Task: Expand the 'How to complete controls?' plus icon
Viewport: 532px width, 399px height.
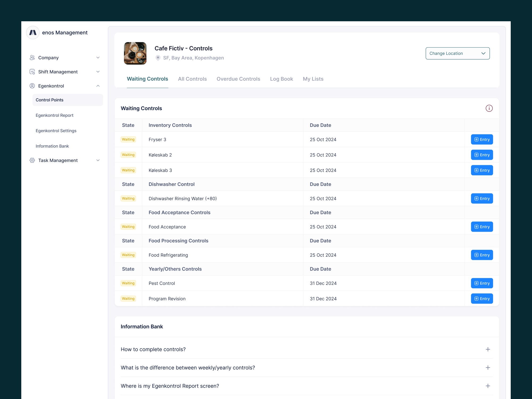Action: pyautogui.click(x=488, y=349)
